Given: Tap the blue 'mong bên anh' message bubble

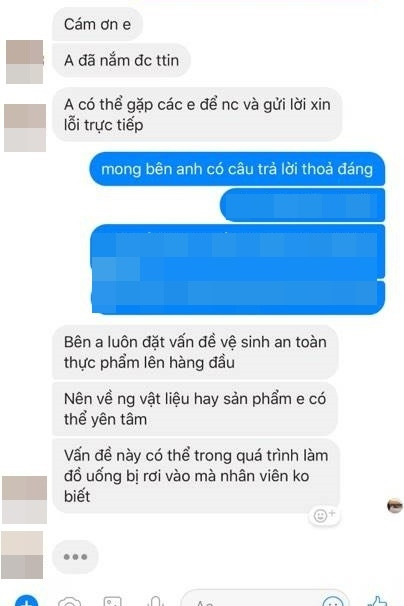Looking at the screenshot, I should coord(237,169).
